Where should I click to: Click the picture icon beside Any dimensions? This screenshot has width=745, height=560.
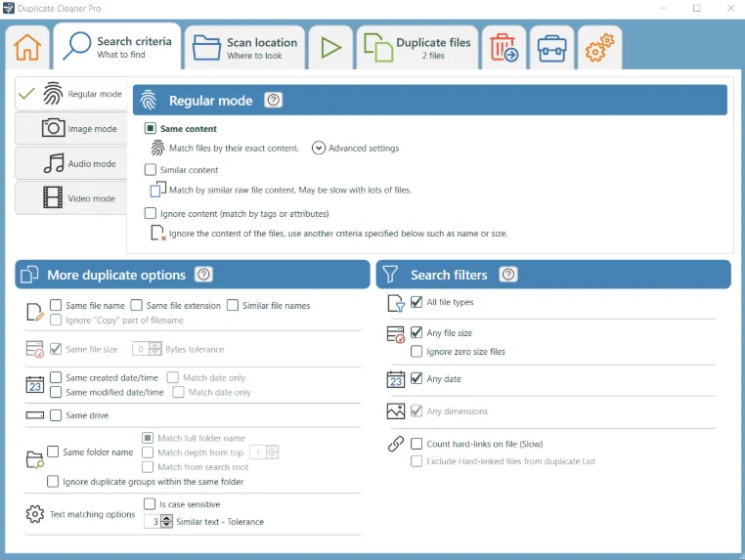click(396, 411)
